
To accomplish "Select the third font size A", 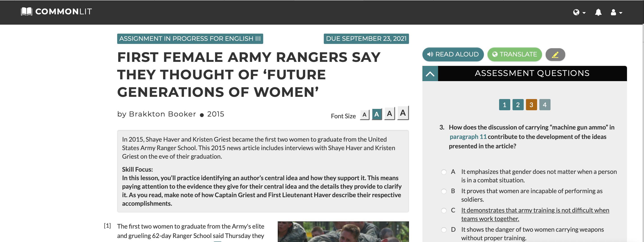I will (389, 114).
